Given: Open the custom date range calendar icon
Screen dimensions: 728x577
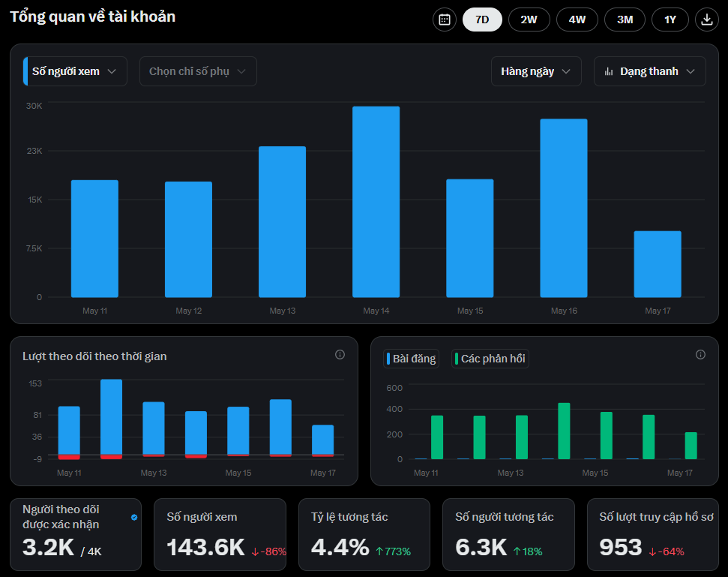Looking at the screenshot, I should point(445,20).
